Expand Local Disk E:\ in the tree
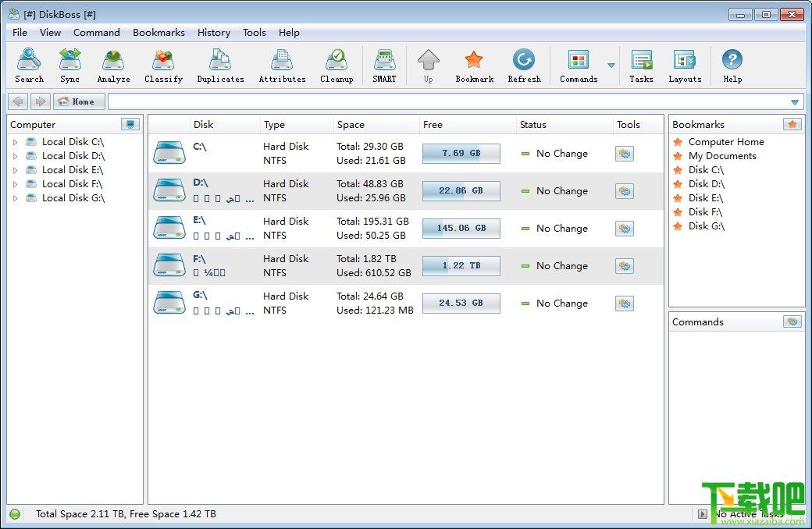 16,170
